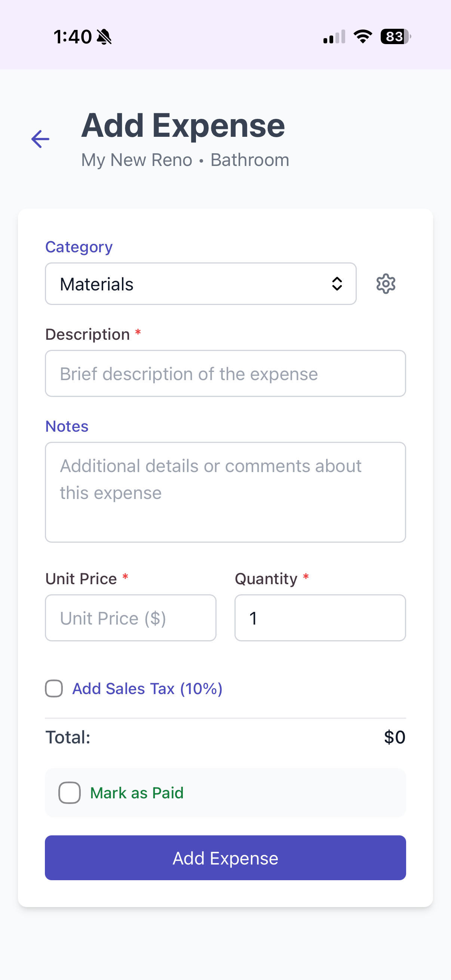The width and height of the screenshot is (451, 980).
Task: Enable the Add Sales Tax (10%) checkbox
Action: point(53,688)
